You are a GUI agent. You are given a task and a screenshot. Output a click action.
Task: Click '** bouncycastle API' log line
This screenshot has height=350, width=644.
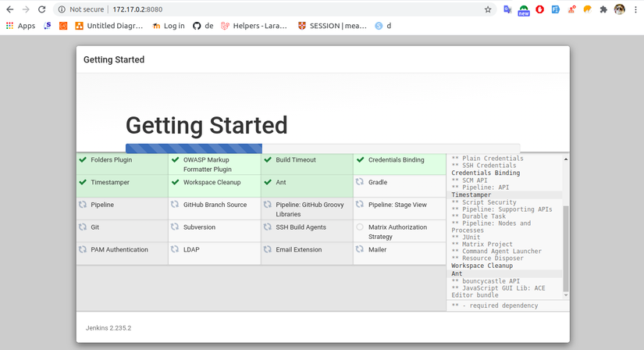pyautogui.click(x=486, y=281)
